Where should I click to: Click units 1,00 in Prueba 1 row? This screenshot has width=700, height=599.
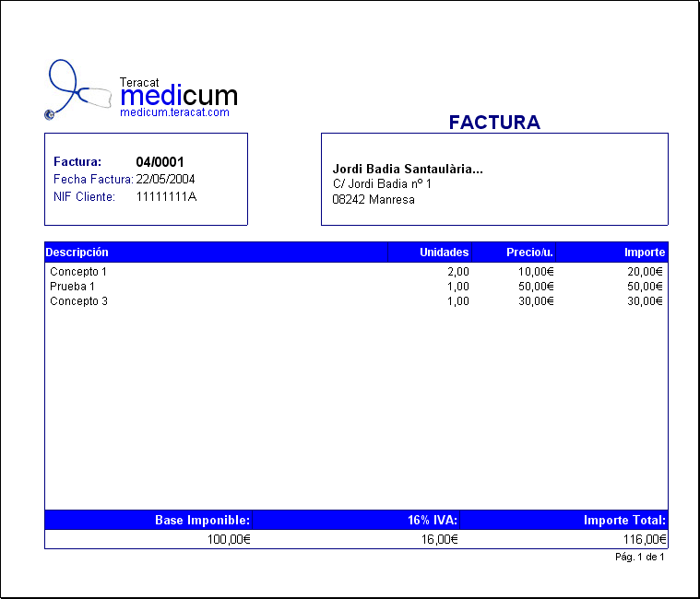458,287
